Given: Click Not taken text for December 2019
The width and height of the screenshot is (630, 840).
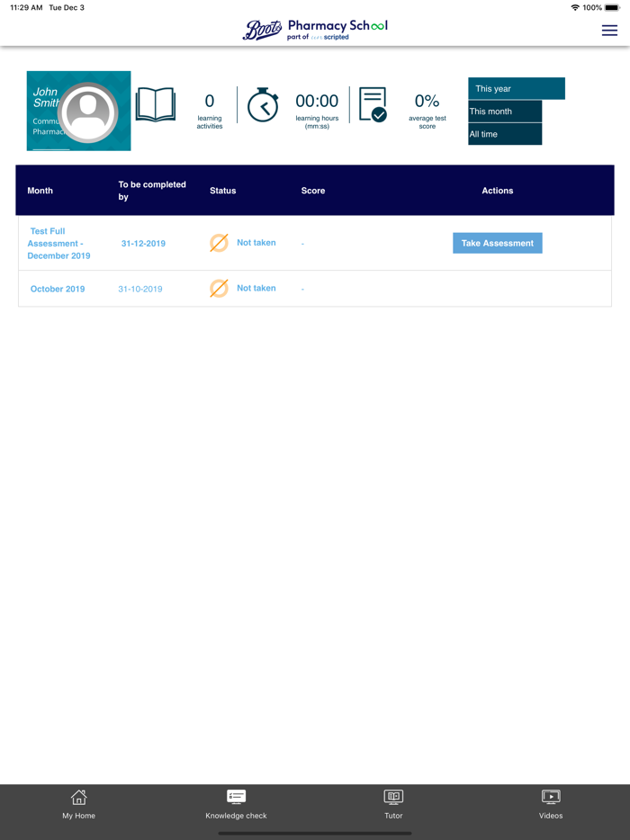Looking at the screenshot, I should pyautogui.click(x=256, y=243).
